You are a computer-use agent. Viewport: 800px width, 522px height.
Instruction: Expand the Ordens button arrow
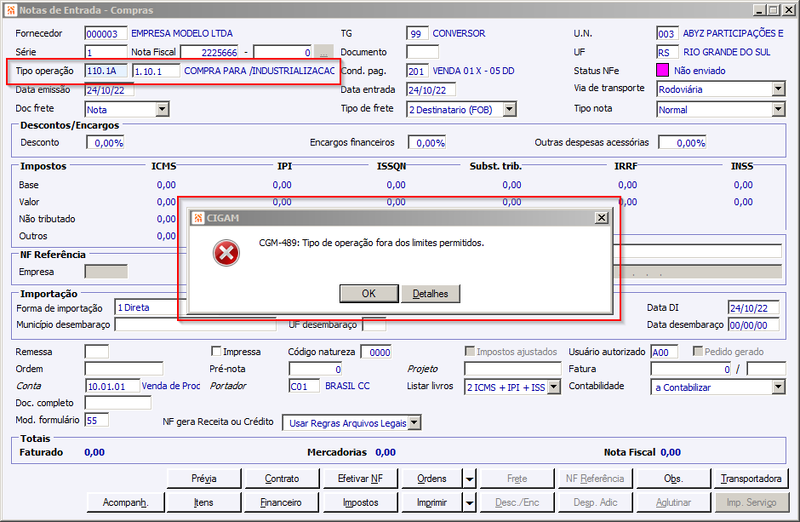click(469, 479)
